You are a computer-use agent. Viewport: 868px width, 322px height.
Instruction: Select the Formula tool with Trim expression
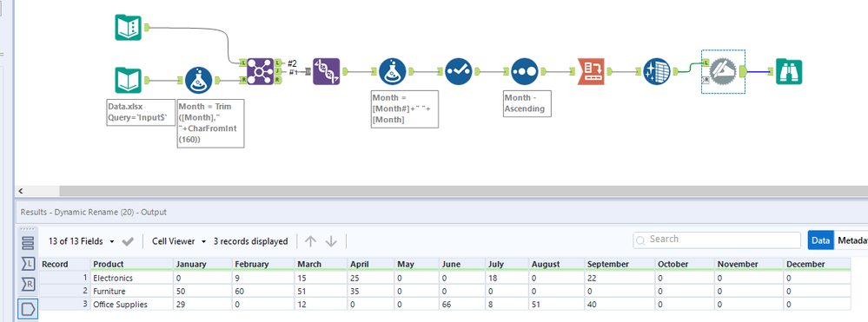click(x=198, y=81)
